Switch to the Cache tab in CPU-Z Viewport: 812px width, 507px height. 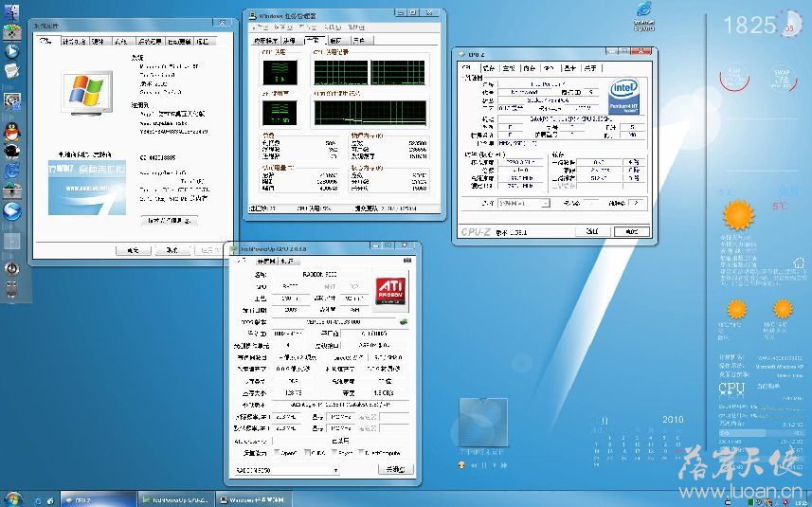(488, 68)
